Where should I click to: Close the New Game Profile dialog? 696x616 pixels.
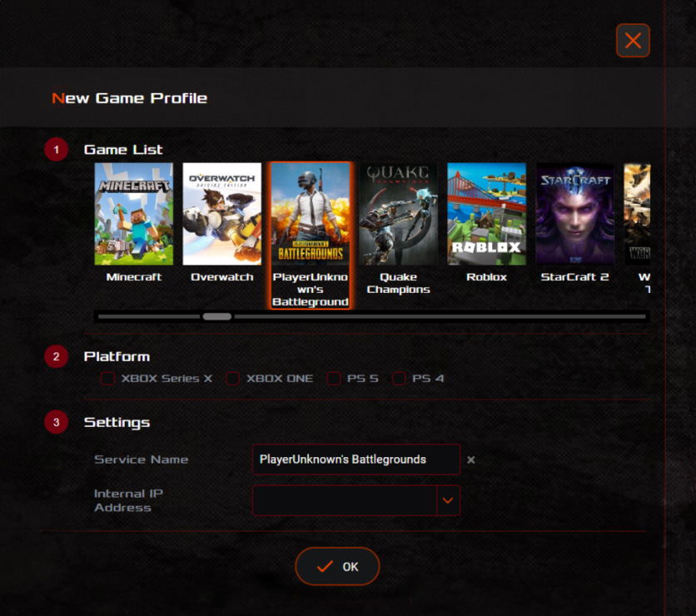click(633, 41)
